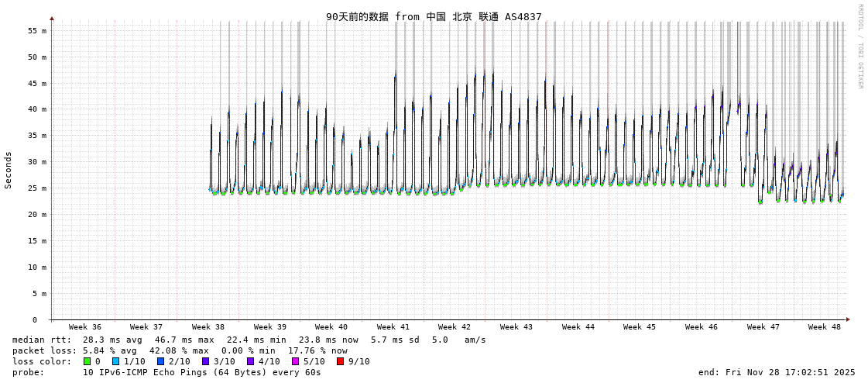Click the vertical Seconds axis title
Screen dimensions: 868x383
9,170
